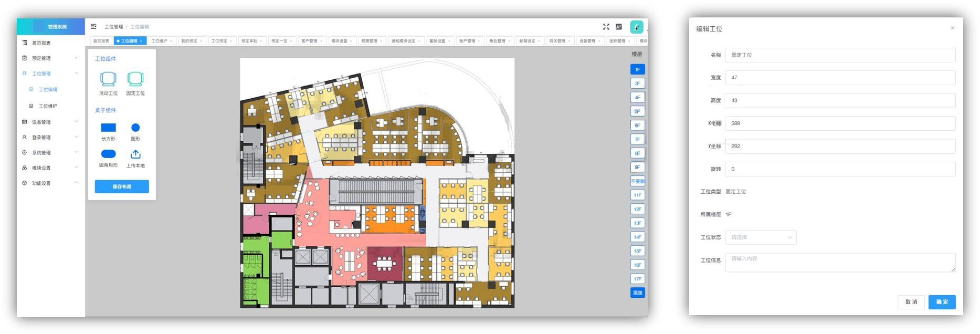Choose the 圆角矩形 rounded rectangle shape

pos(108,154)
